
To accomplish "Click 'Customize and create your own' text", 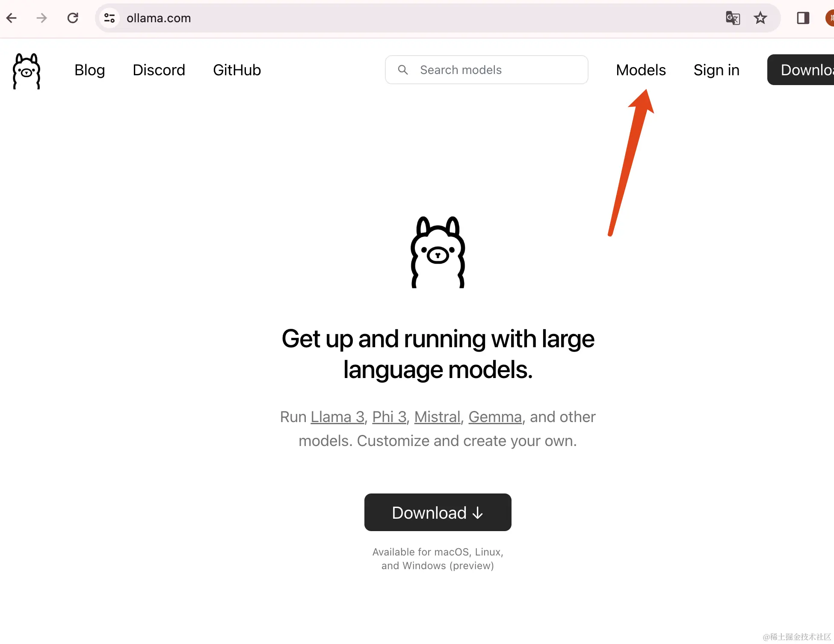I will (x=467, y=441).
